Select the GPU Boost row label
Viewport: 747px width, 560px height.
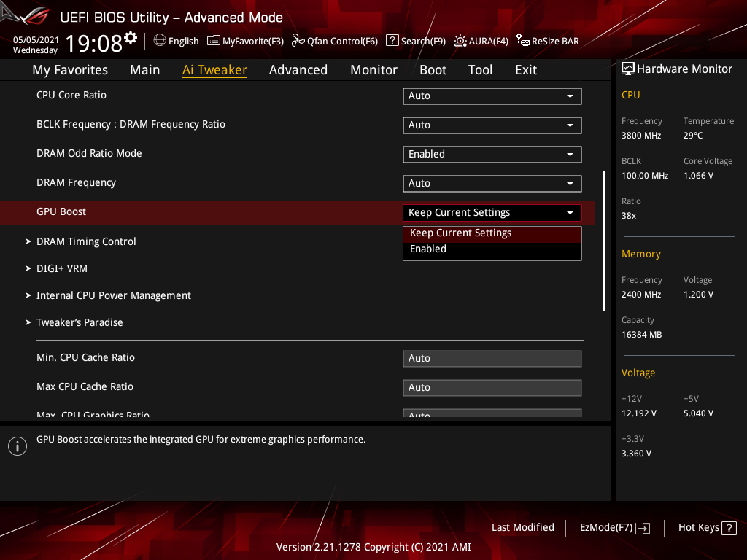(61, 212)
